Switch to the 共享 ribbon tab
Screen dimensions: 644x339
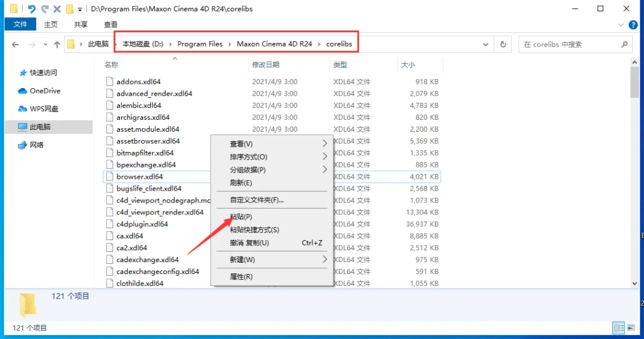80,24
